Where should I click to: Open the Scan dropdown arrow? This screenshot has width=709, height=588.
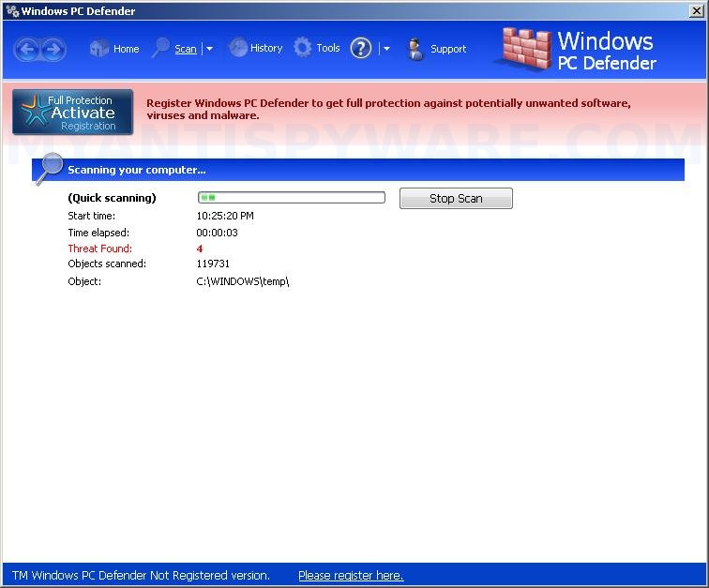pyautogui.click(x=209, y=49)
